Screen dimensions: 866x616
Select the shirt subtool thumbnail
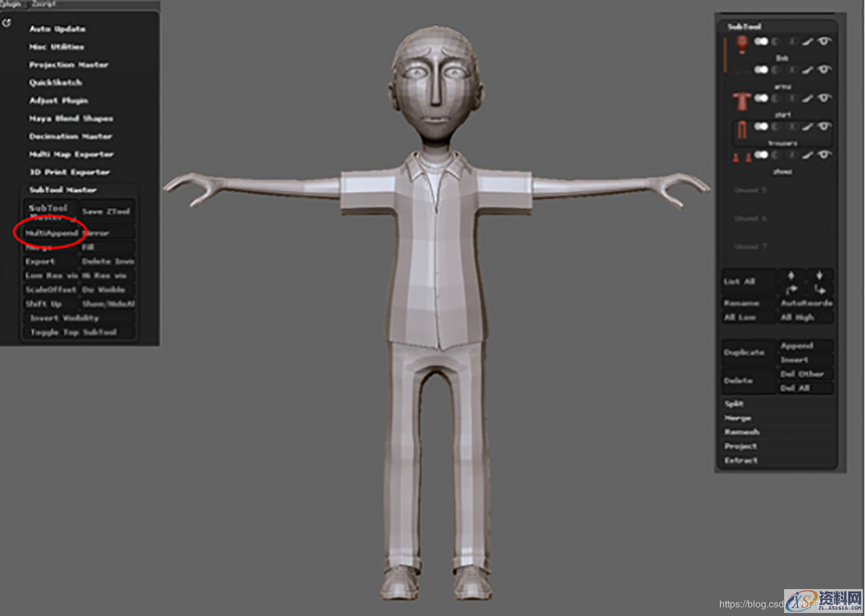(x=742, y=100)
